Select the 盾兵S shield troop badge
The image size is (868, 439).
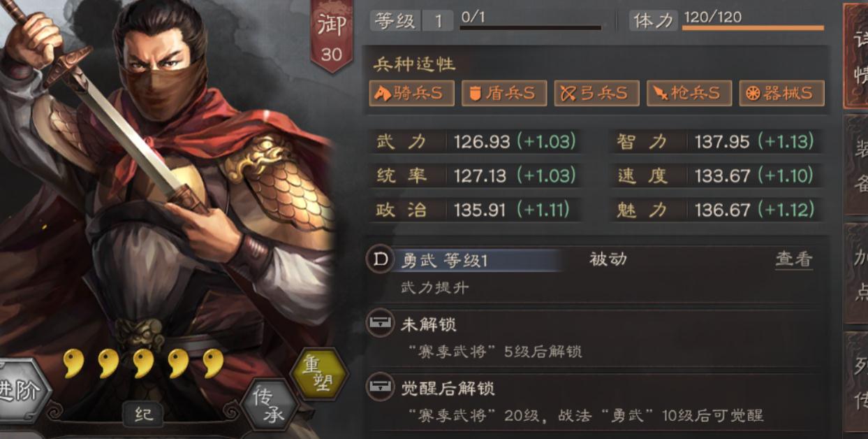pos(504,93)
